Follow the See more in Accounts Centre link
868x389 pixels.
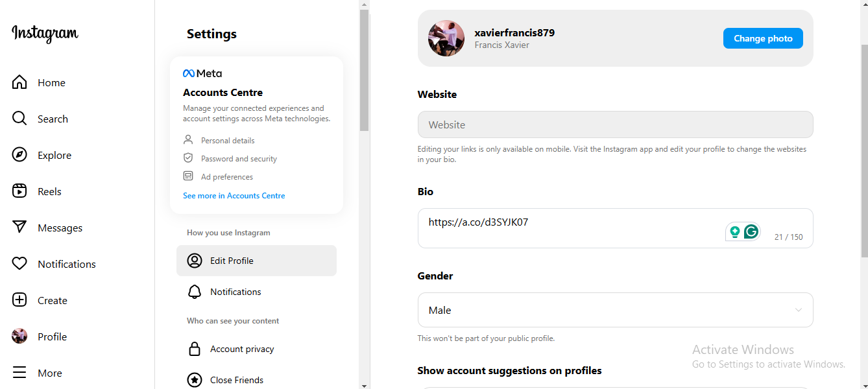click(x=234, y=196)
